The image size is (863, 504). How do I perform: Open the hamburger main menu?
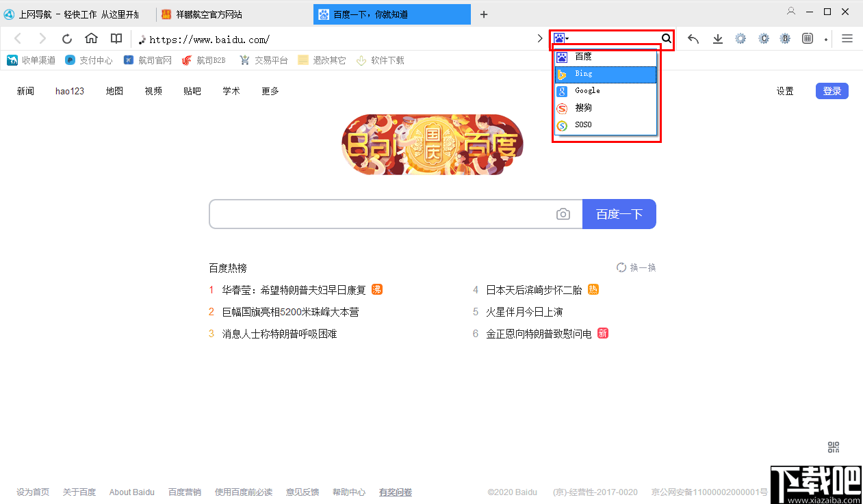847,39
